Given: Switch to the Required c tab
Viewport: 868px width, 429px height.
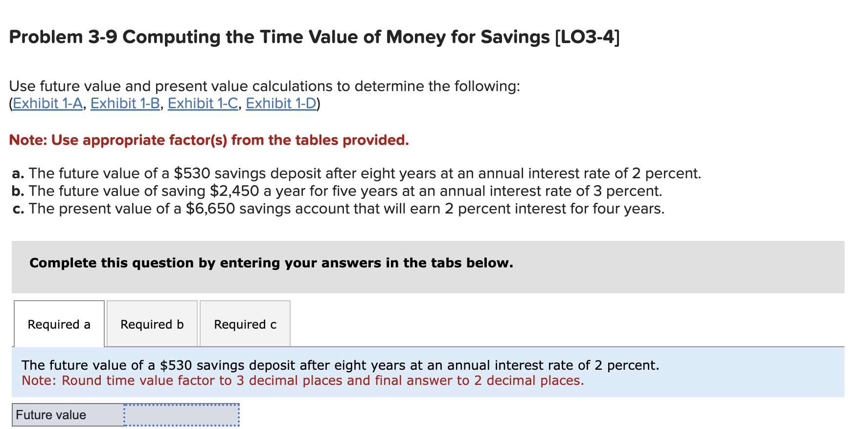Looking at the screenshot, I should pos(245,324).
